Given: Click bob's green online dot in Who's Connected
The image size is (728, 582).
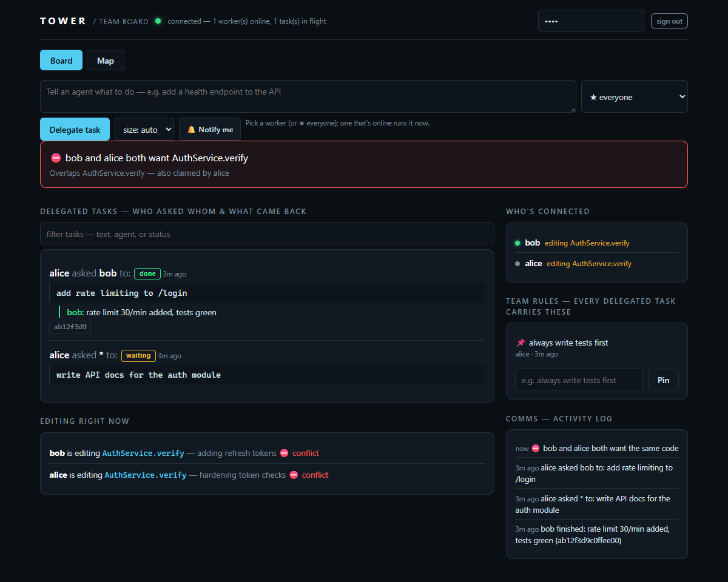Looking at the screenshot, I should (x=517, y=243).
